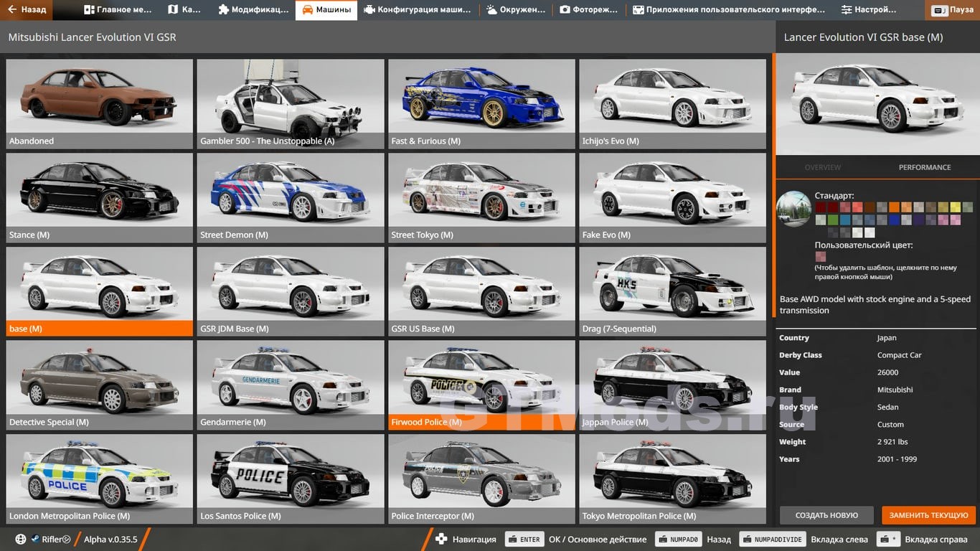Click the ENTER key hint icon

tap(524, 540)
